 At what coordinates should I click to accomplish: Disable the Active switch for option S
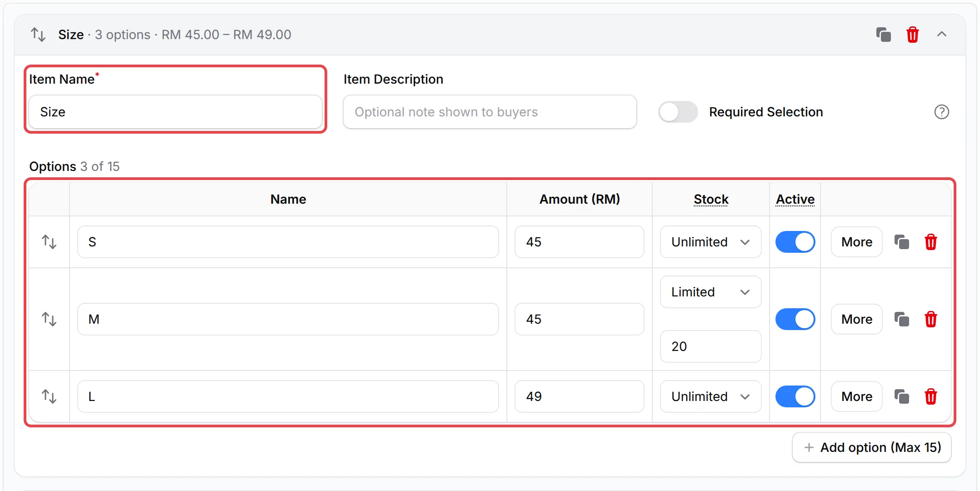pyautogui.click(x=795, y=242)
